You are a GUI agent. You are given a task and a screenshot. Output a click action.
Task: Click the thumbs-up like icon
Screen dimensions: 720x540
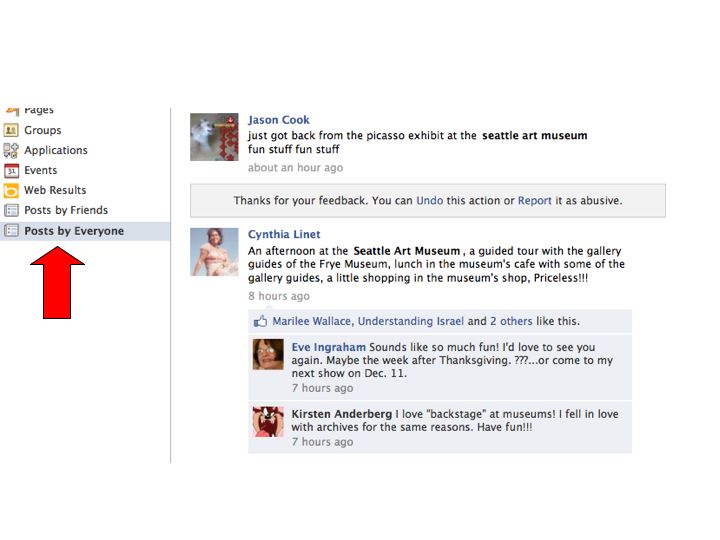(261, 322)
